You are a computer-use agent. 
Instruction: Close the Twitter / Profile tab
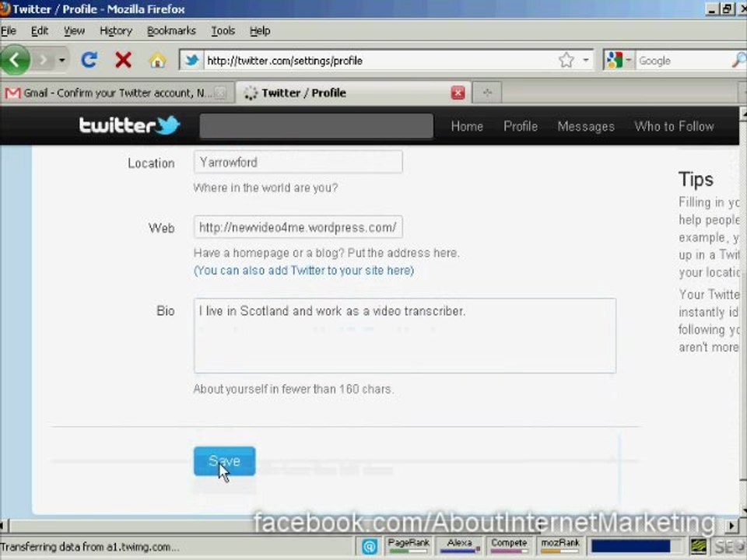[x=458, y=93]
